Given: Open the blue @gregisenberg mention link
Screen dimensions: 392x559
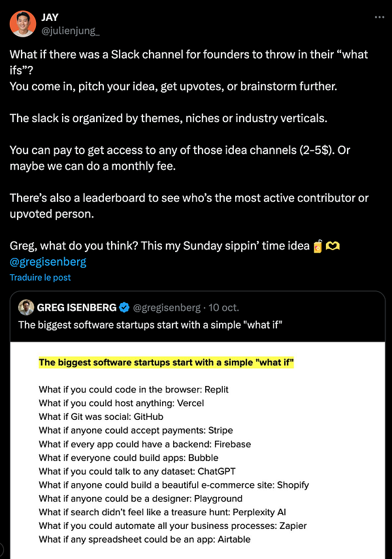Looking at the screenshot, I should click(x=48, y=262).
